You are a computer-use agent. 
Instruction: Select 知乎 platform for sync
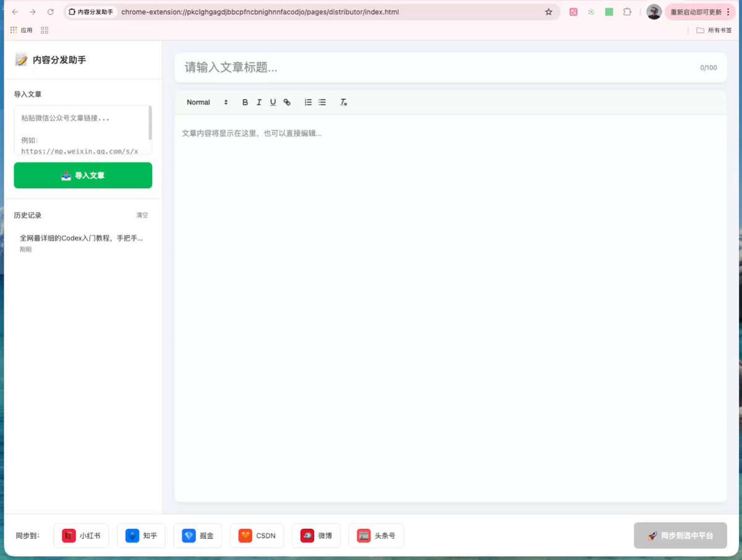click(x=142, y=536)
